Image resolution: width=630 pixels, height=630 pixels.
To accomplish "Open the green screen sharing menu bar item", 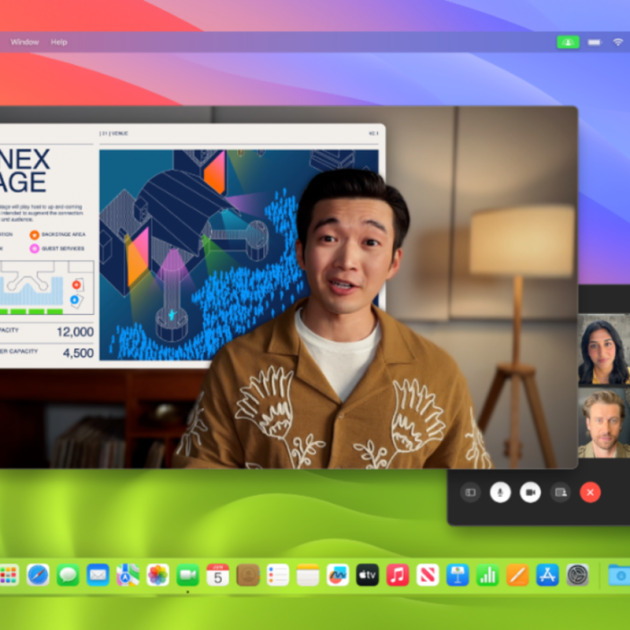I will 568,42.
